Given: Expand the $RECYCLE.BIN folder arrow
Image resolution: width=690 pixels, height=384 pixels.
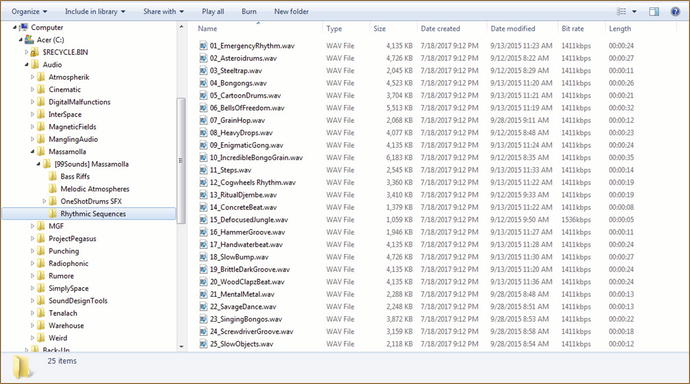Looking at the screenshot, I should click(x=26, y=52).
